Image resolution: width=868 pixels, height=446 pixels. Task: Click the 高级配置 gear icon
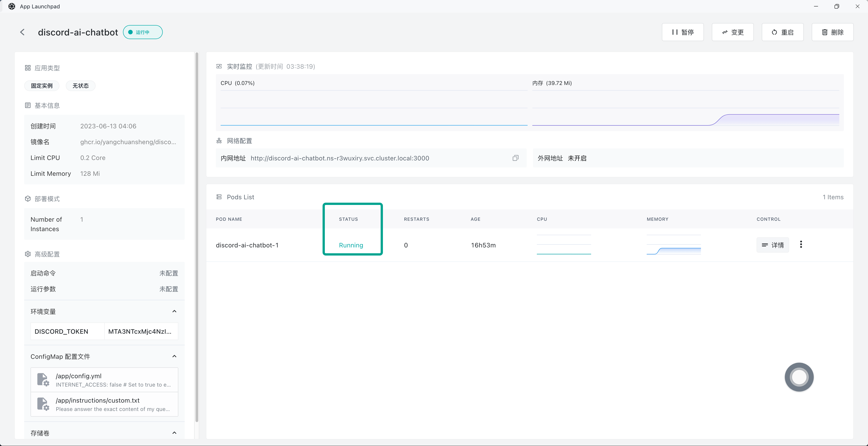pos(28,254)
